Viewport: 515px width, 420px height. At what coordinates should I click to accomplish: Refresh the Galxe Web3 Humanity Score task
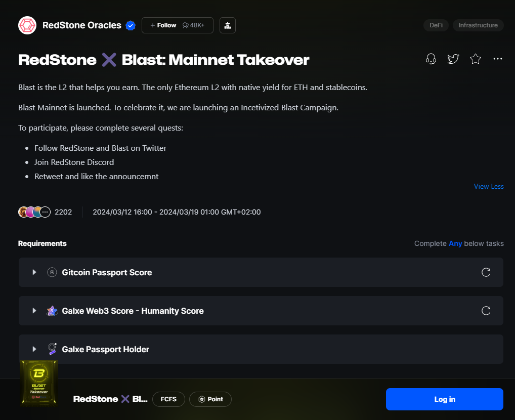pyautogui.click(x=486, y=311)
